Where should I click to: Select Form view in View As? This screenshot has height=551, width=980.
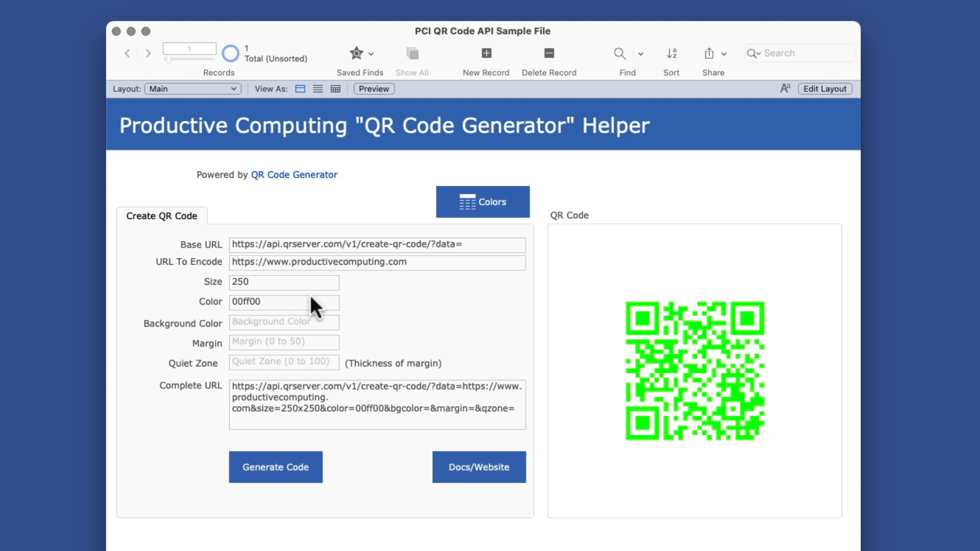(x=300, y=88)
